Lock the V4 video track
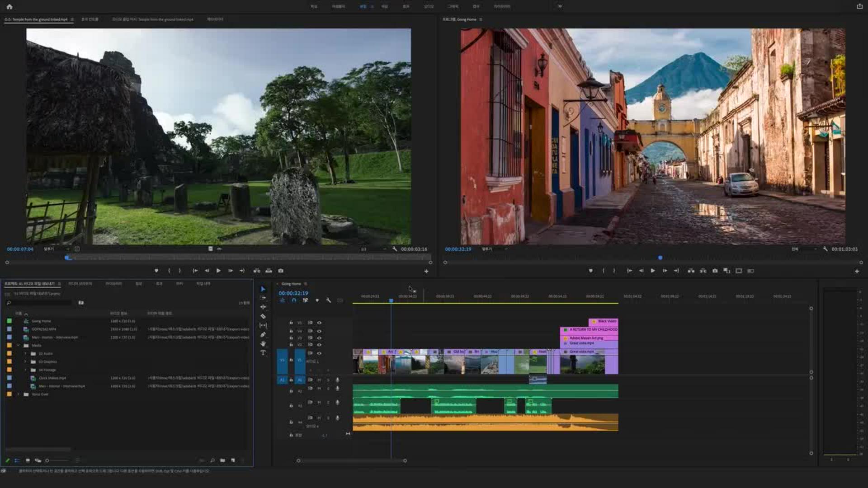The image size is (868, 488). [x=291, y=331]
